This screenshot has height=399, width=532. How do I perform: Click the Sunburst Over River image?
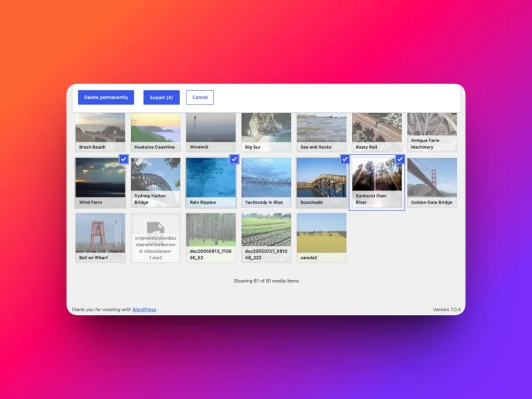(x=377, y=183)
